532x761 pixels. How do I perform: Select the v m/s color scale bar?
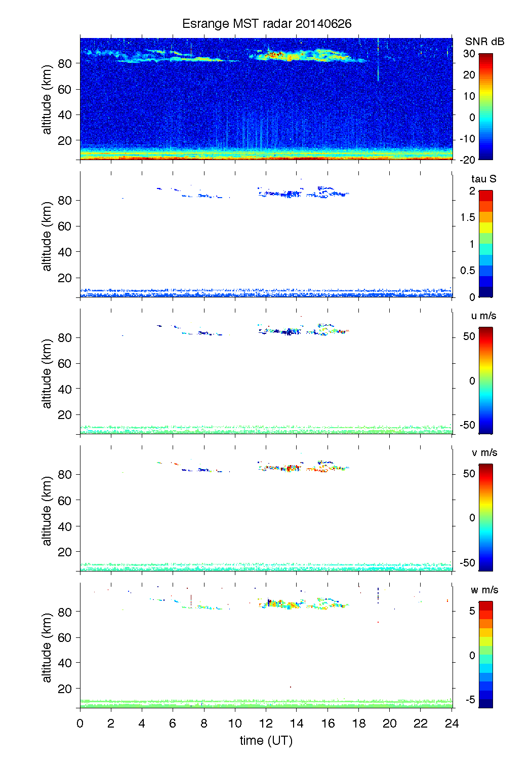(485, 517)
